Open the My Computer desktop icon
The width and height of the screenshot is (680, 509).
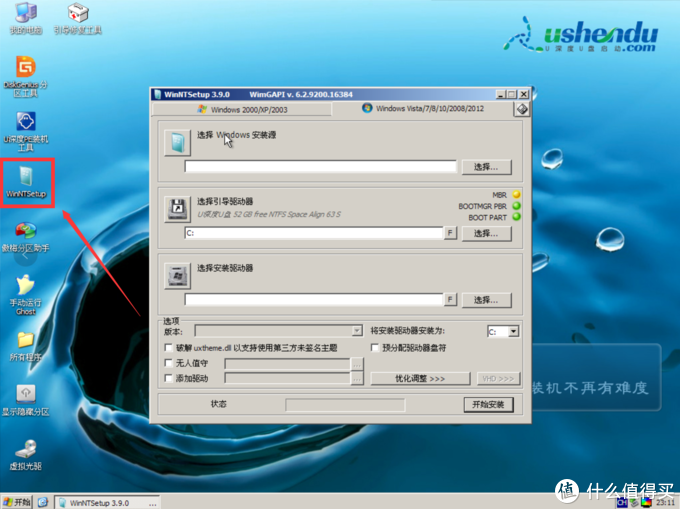(x=26, y=18)
